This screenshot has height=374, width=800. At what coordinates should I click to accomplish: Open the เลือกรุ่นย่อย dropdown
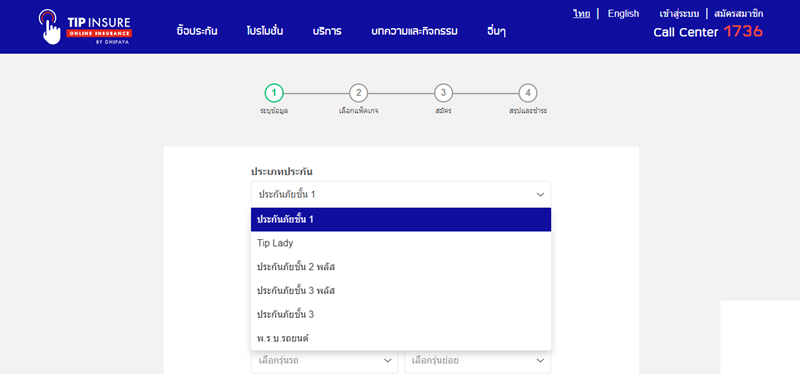point(478,361)
